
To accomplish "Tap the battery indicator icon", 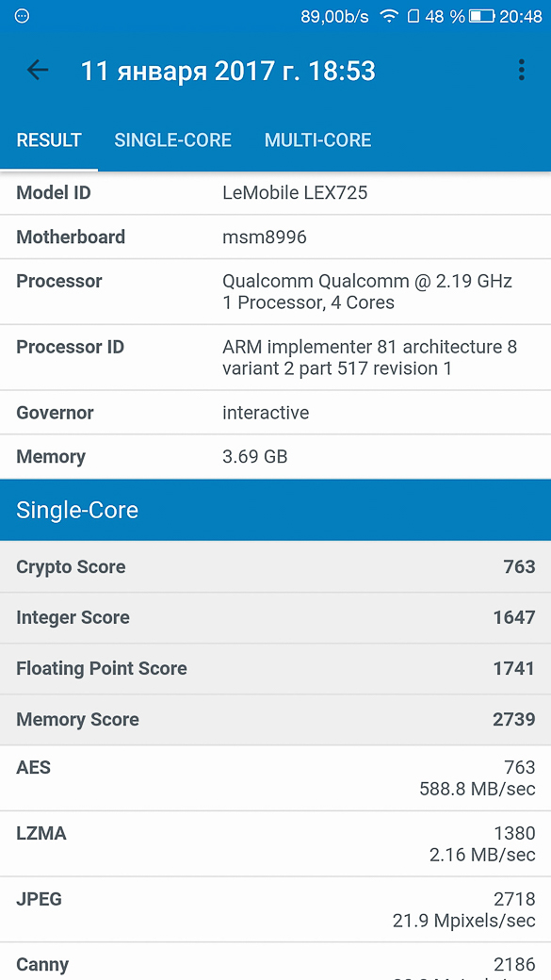I will 481,16.
